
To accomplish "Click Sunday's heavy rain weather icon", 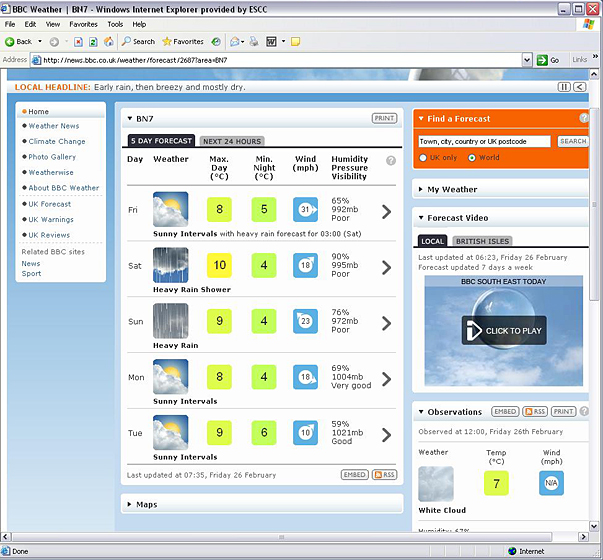I will point(171,321).
